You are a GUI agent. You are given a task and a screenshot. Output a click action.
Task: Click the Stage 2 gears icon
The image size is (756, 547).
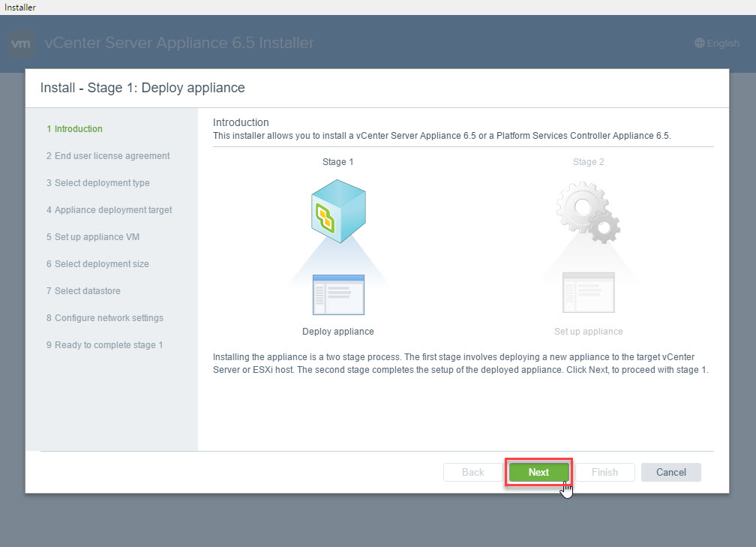[x=588, y=212]
